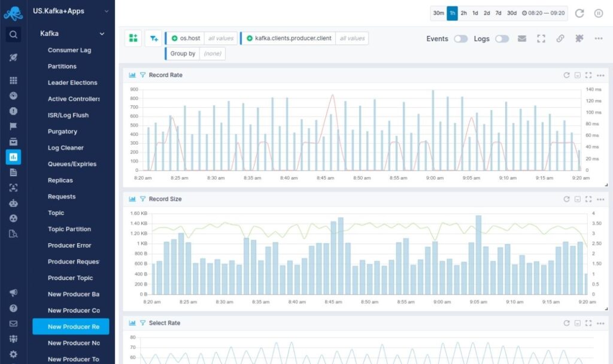Screen dimensions: 613x364
Task: Open the robot synthetics icon
Action: [x=13, y=204]
